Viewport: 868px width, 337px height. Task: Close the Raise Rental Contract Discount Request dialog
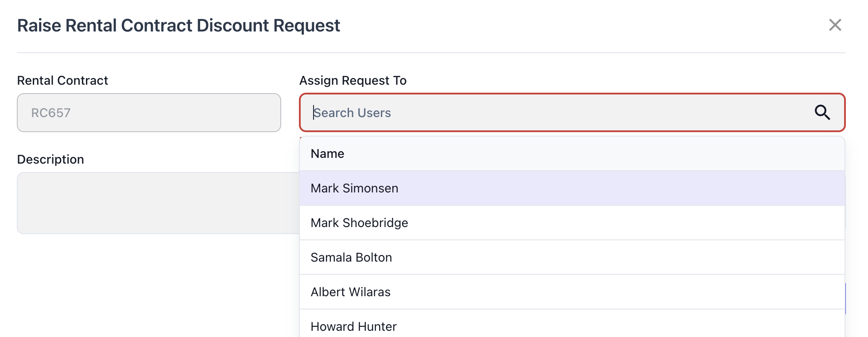(x=835, y=25)
